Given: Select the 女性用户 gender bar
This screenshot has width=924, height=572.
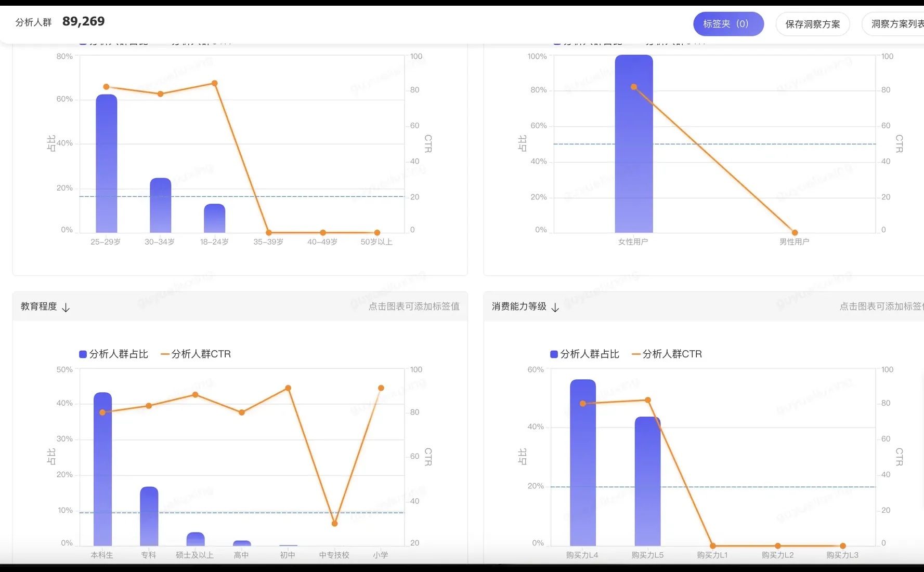Looking at the screenshot, I should (633, 144).
